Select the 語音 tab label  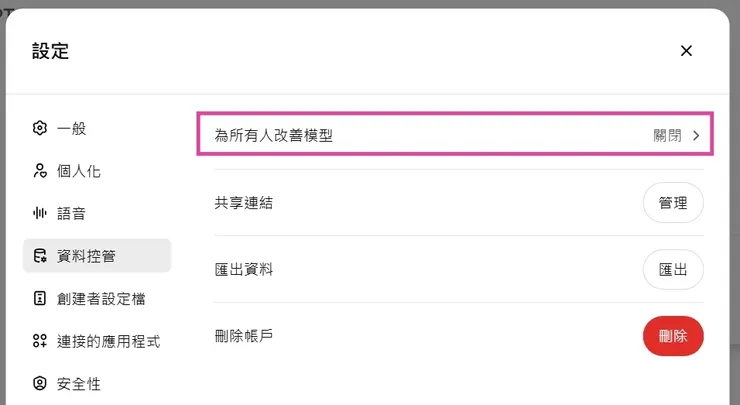click(72, 213)
